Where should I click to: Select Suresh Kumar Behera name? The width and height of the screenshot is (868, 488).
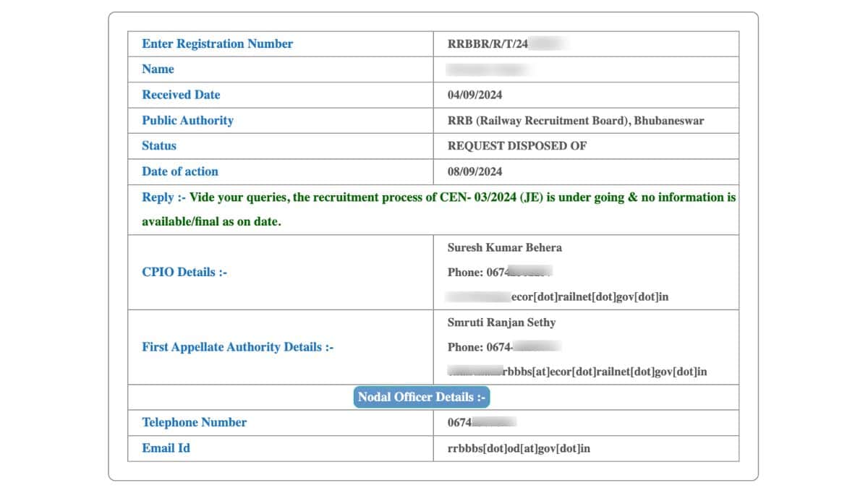[x=504, y=247]
